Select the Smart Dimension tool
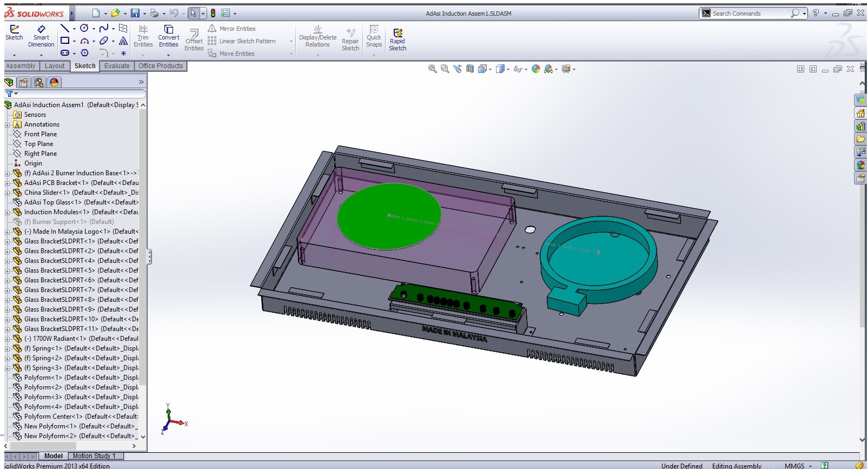The image size is (868, 469). (41, 36)
